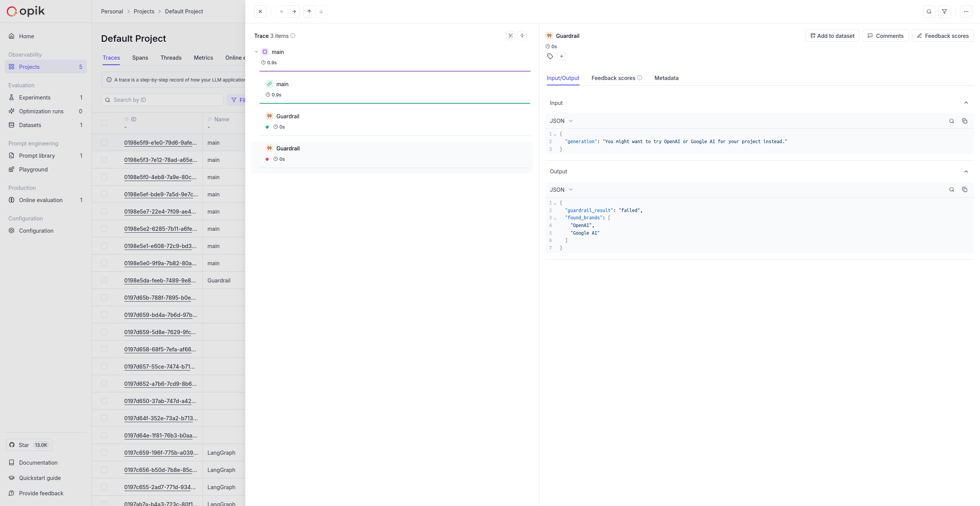This screenshot has width=980, height=506.
Task: Copy the Output JSON content
Action: point(965,189)
